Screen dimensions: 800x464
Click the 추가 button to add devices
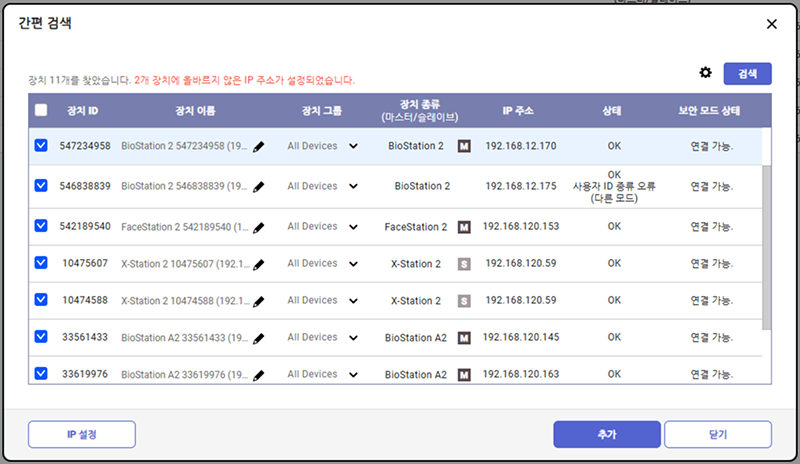607,434
